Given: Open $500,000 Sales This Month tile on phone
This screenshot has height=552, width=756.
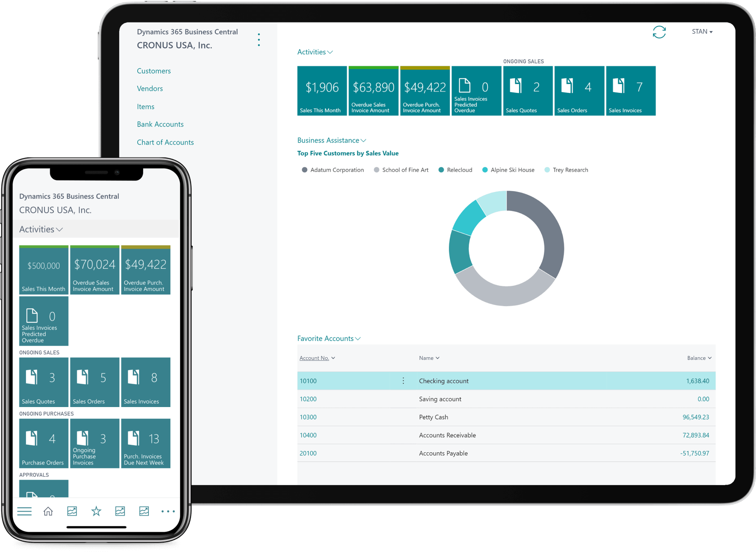Looking at the screenshot, I should [44, 270].
